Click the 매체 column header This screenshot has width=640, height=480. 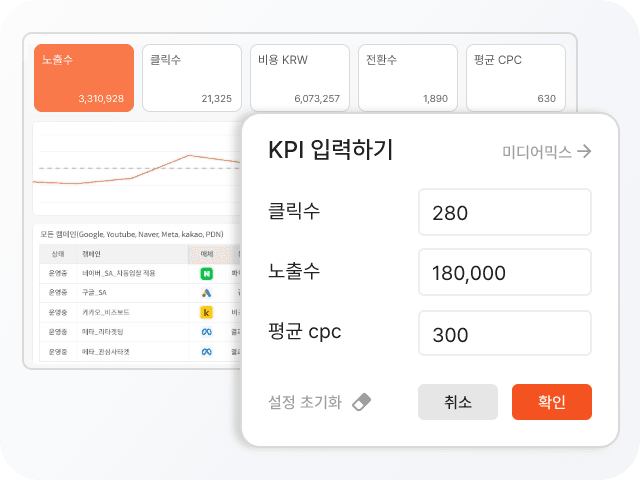click(207, 254)
